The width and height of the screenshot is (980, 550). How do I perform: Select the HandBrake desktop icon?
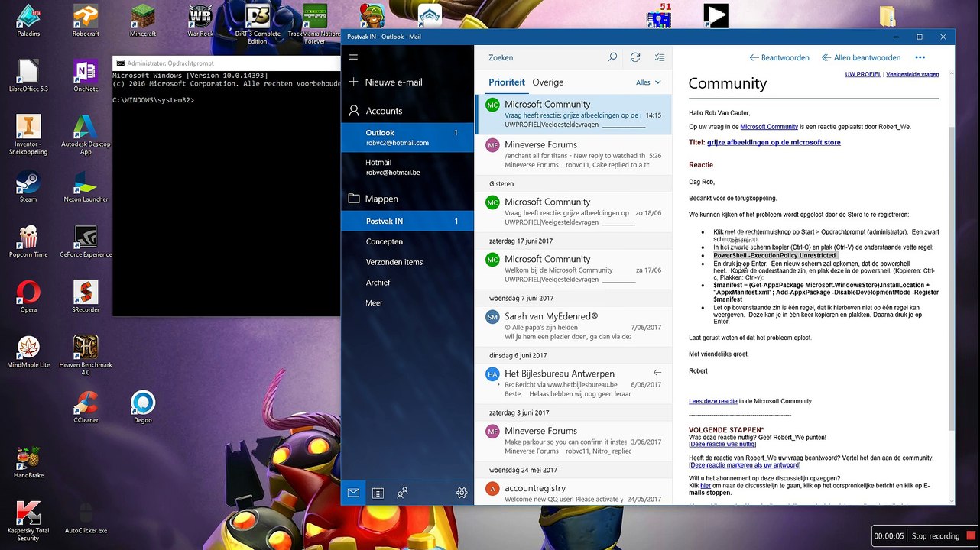pos(28,462)
